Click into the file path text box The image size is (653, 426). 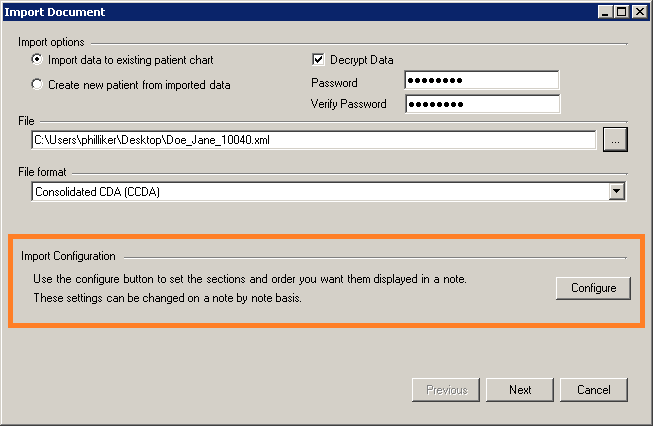pos(314,141)
